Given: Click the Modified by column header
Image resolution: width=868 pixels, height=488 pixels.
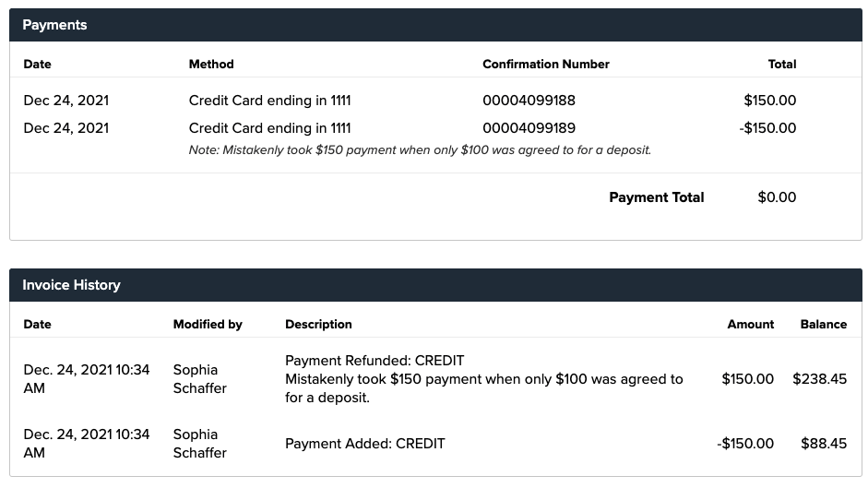Looking at the screenshot, I should (208, 325).
